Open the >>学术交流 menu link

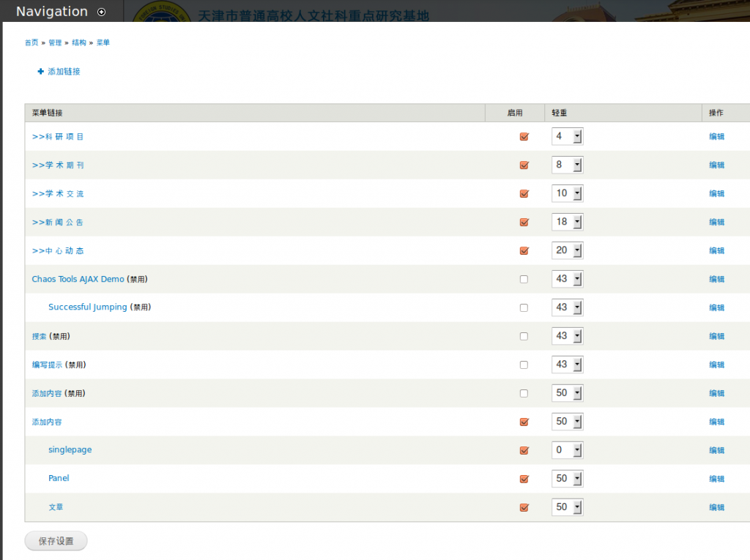coord(58,194)
